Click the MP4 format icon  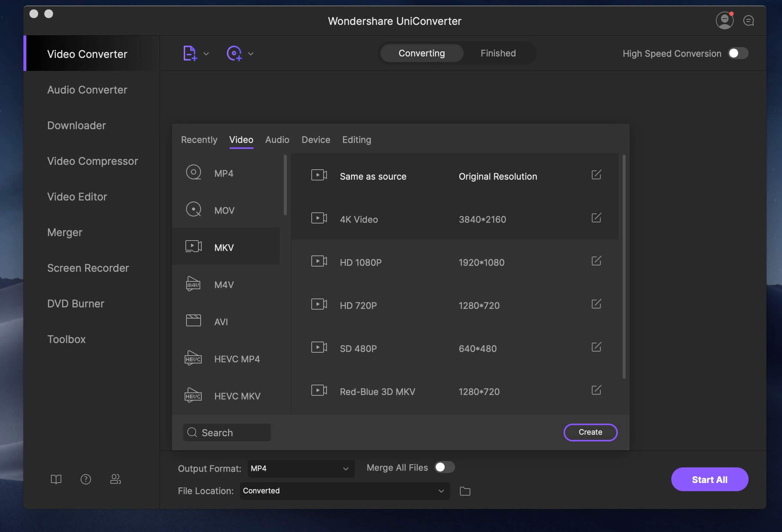click(194, 172)
